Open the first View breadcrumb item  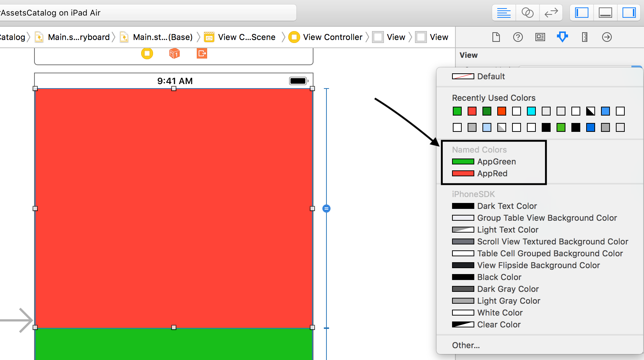pos(389,37)
